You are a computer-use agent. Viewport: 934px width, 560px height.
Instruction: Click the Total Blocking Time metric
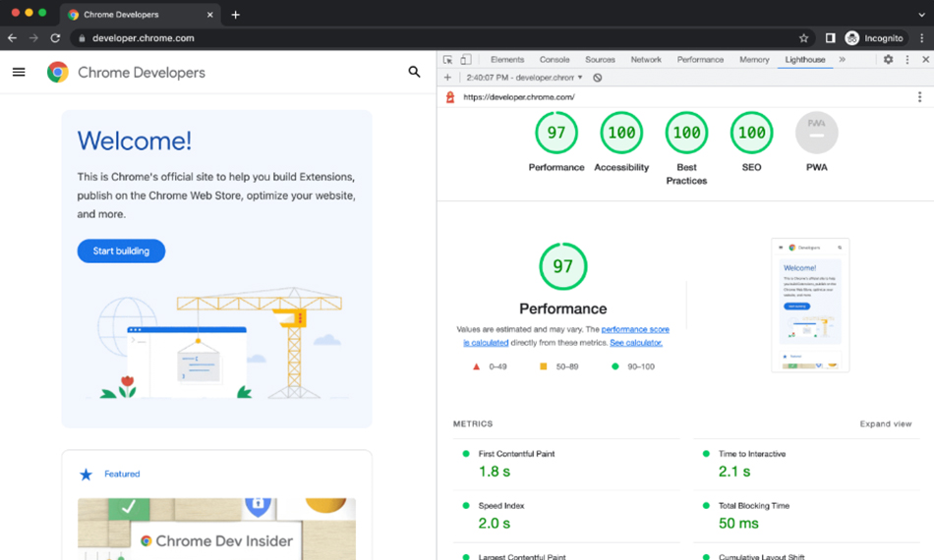tap(806, 516)
